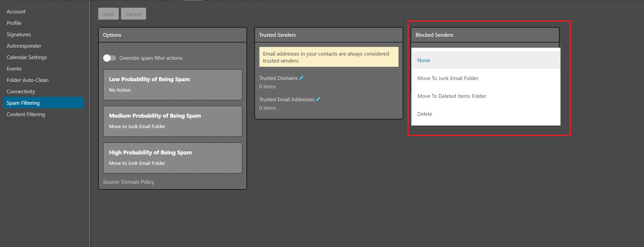Screen dimensions: 644x247
Task: Click the Trusted Email Addresses edit pencil
Action: coord(318,99)
